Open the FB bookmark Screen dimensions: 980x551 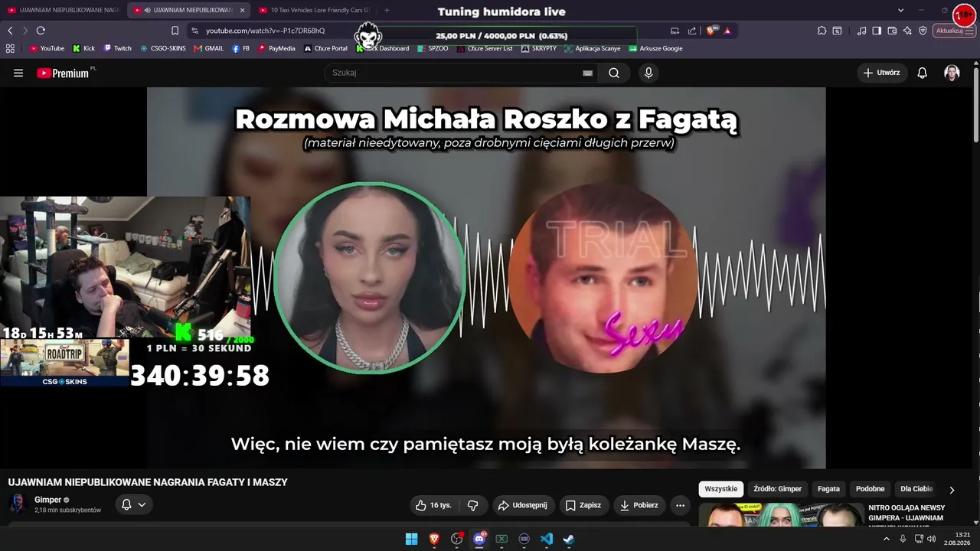tap(241, 48)
